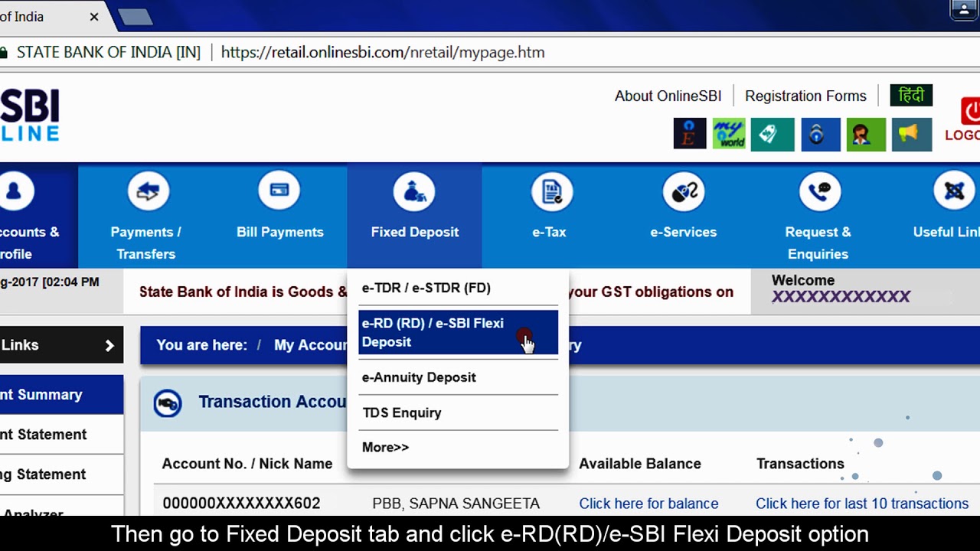Switch the language to Hindi
Image resolution: width=980 pixels, height=551 pixels.
[x=911, y=96]
